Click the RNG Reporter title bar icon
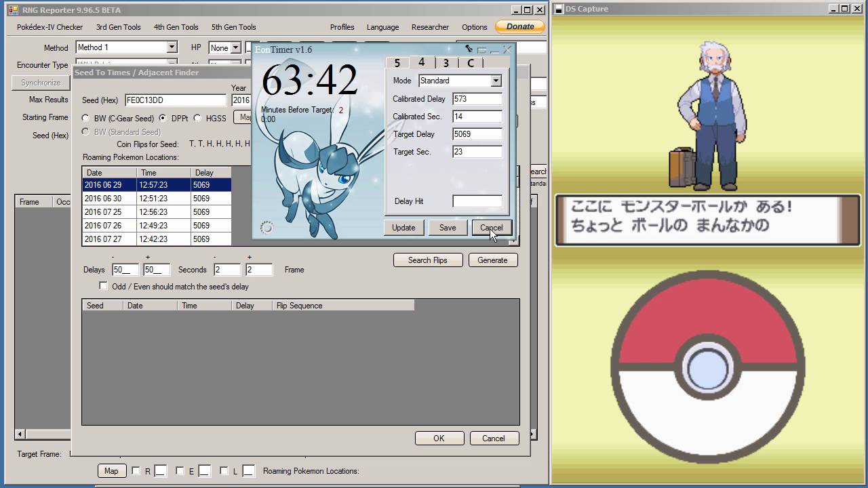Screen dimensions: 868x488 pos(13,10)
